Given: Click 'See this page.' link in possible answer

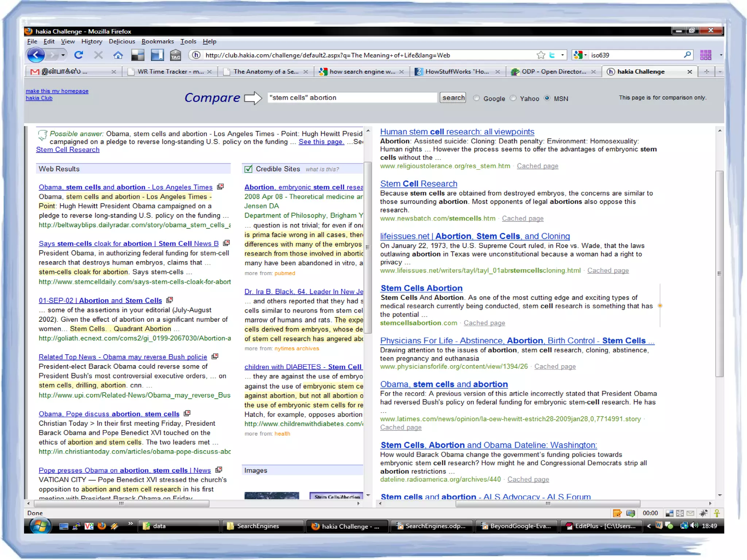Looking at the screenshot, I should (321, 142).
